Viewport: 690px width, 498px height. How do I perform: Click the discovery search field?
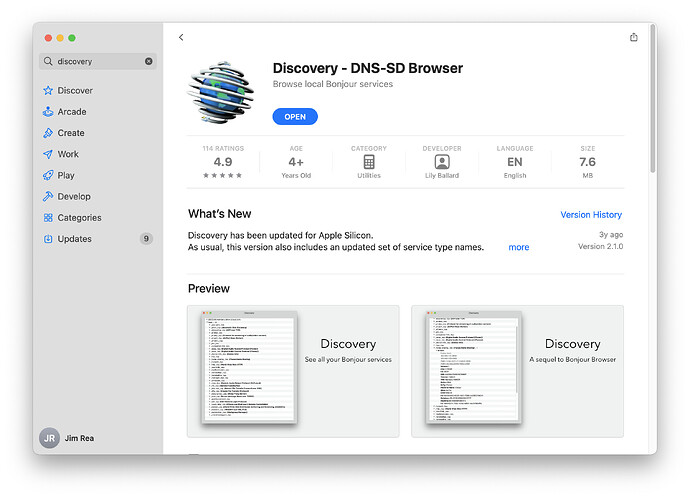click(98, 61)
